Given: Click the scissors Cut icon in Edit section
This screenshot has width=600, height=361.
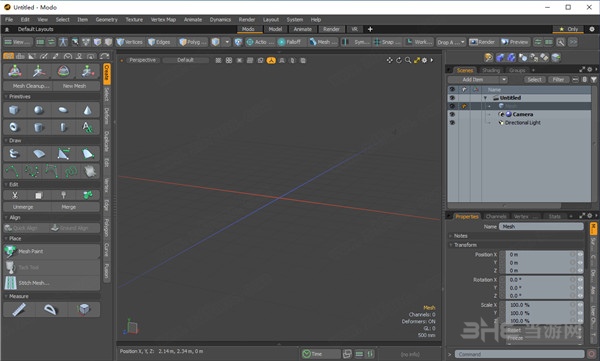Looking at the screenshot, I should tap(15, 196).
